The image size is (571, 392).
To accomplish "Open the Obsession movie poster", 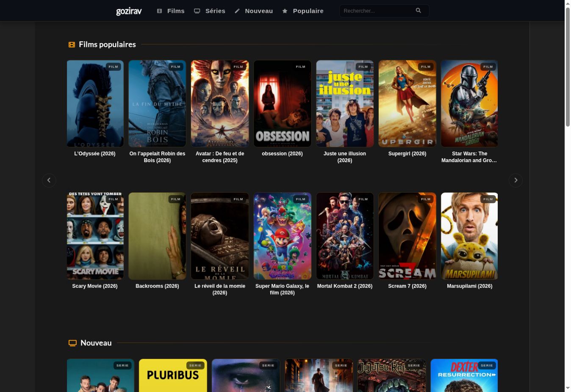I will click(x=283, y=104).
